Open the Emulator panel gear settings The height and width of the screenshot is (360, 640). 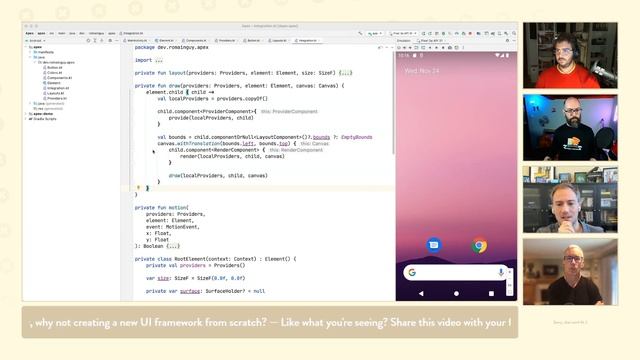507,40
